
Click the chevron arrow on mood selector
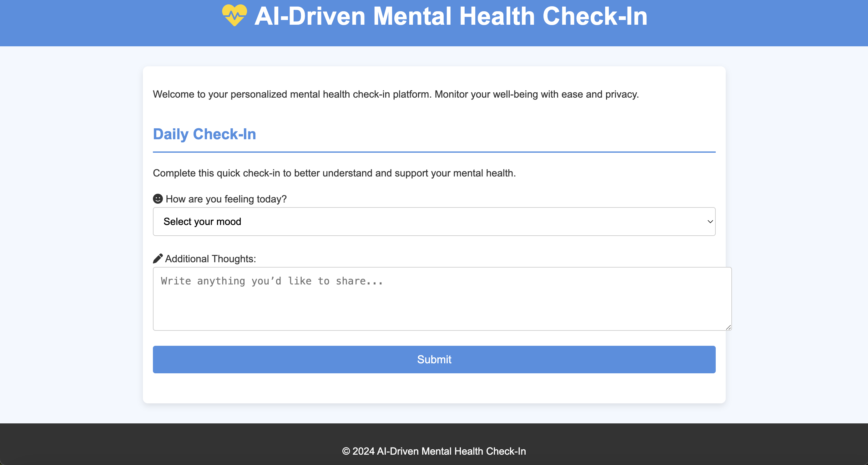pyautogui.click(x=710, y=222)
